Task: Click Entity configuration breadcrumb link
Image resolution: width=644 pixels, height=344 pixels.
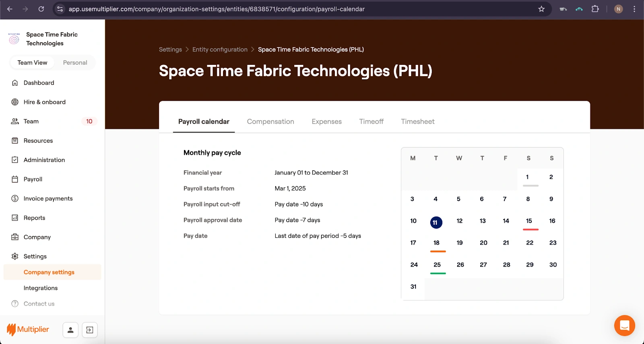Action: 220,50
